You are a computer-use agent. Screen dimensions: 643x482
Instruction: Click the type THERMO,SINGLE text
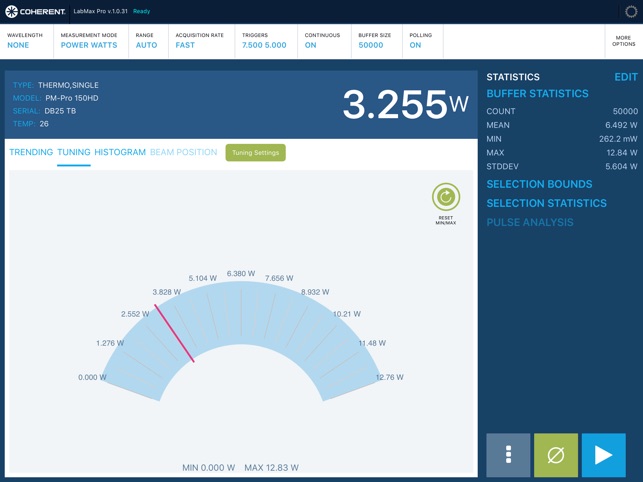[x=68, y=85]
